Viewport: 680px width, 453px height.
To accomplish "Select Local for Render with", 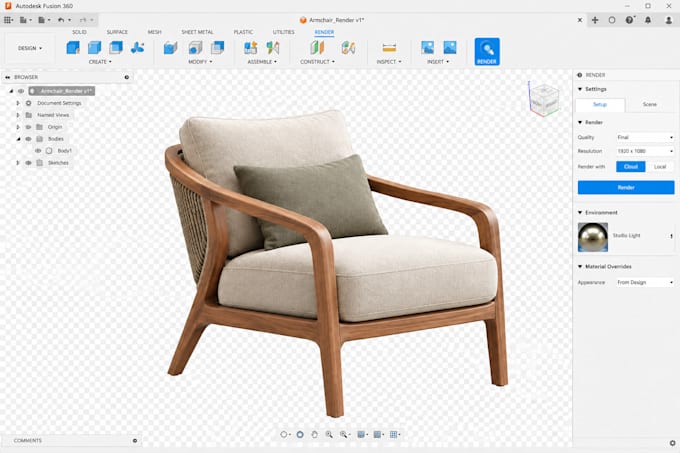I will (660, 166).
